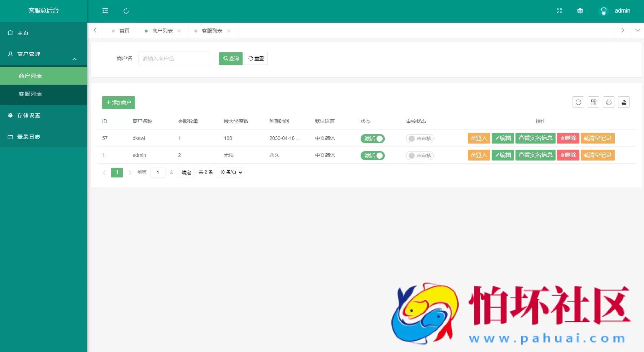This screenshot has width=644, height=352.
Task: Toggle 激活 status switch for dkewl
Action: click(x=373, y=138)
